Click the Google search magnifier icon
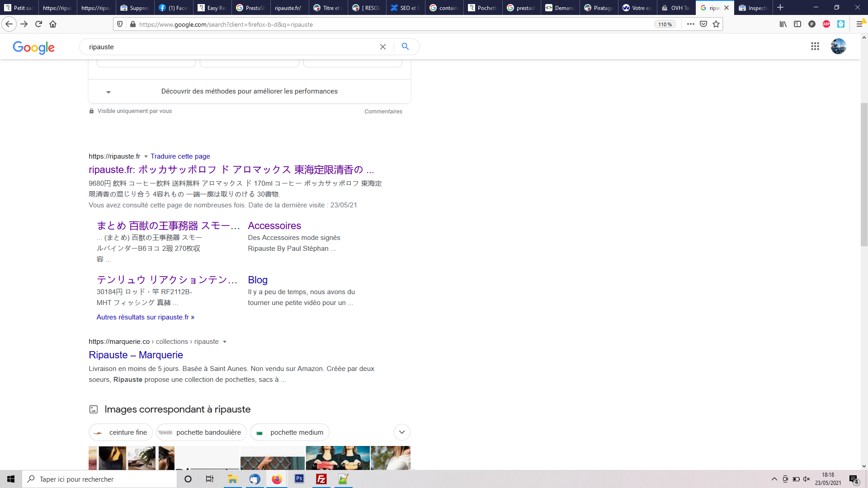Image resolution: width=868 pixels, height=488 pixels. pyautogui.click(x=406, y=47)
